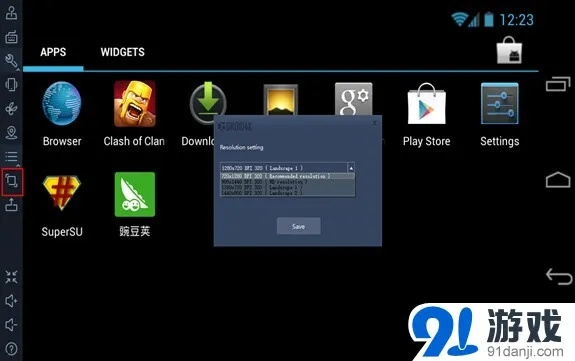This screenshot has height=361, width=575.
Task: Collapse the resolution dropdown arrow
Action: (351, 168)
